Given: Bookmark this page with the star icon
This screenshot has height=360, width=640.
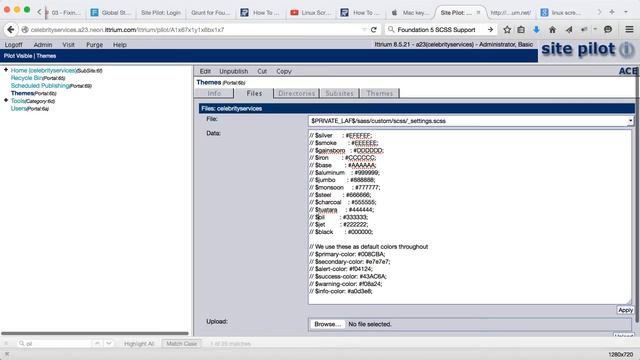Looking at the screenshot, I should pyautogui.click(x=507, y=30).
